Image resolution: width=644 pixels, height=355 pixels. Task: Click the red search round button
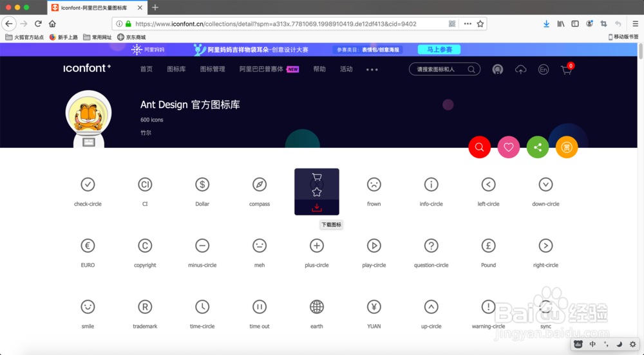click(x=479, y=147)
